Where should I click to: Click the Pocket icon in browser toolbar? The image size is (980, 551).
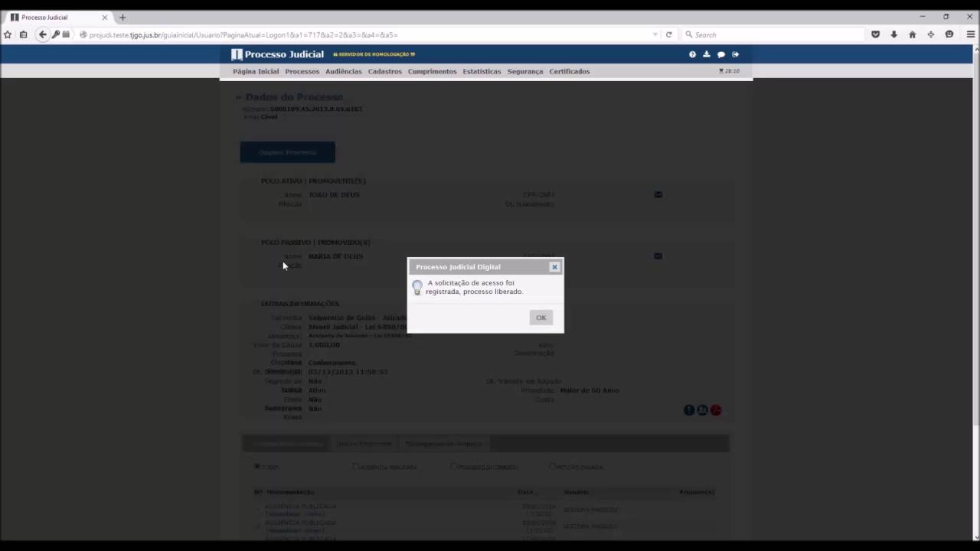(875, 34)
